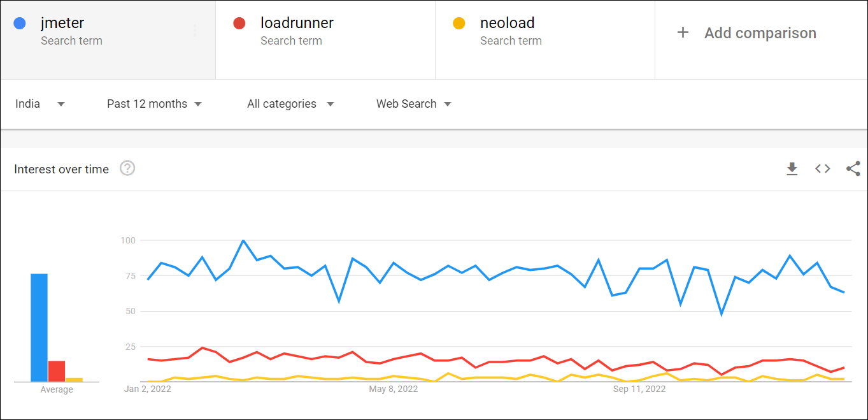Click the yellow neoload color dot

tap(459, 24)
